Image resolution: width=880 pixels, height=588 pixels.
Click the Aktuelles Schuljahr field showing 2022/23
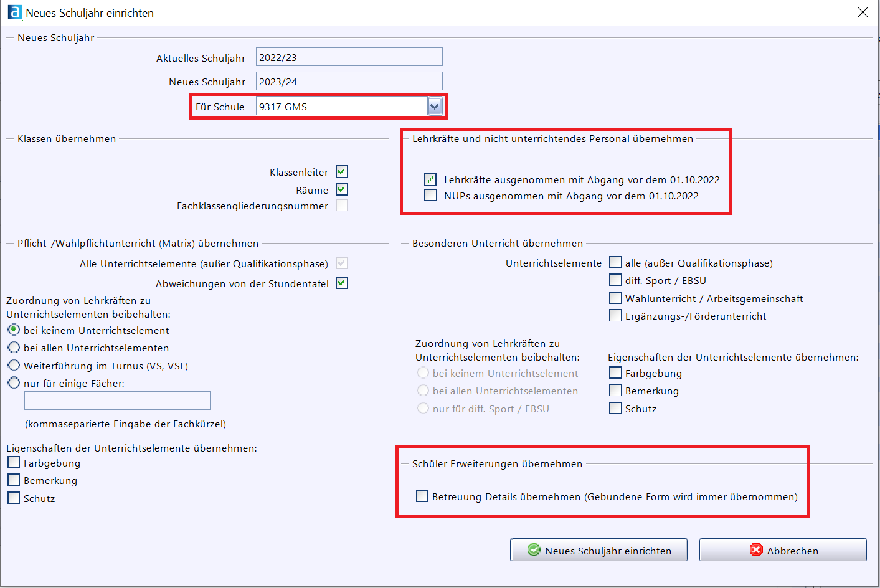pos(349,57)
